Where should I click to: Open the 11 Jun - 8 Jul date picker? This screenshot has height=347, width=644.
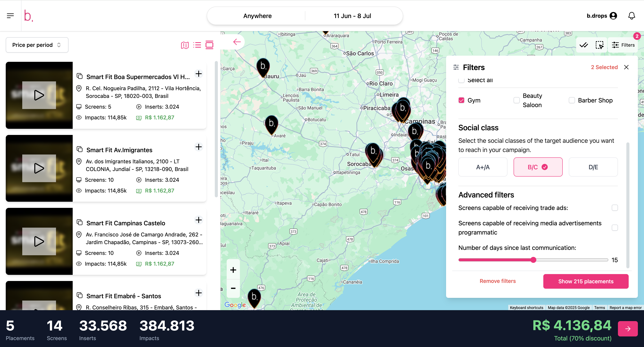[352, 16]
